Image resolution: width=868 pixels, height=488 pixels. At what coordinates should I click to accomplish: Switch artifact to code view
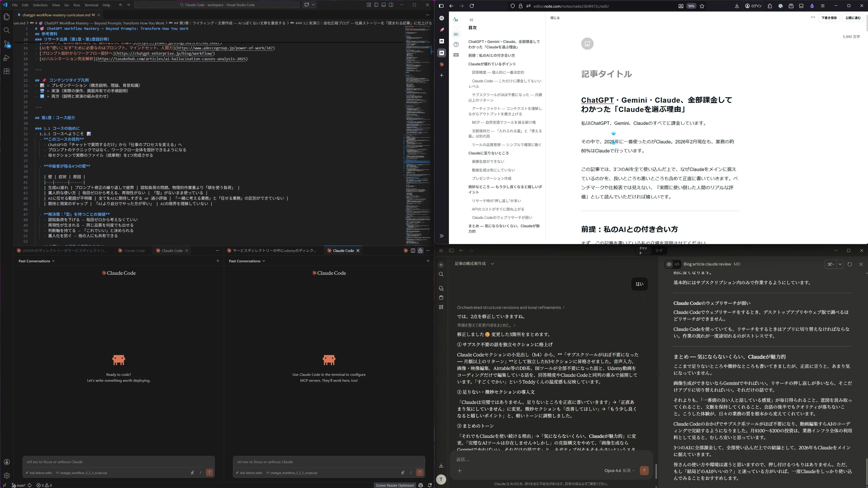[677, 264]
